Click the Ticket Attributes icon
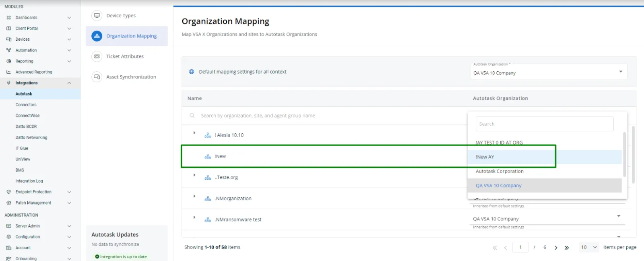644x261 pixels. pos(97,56)
